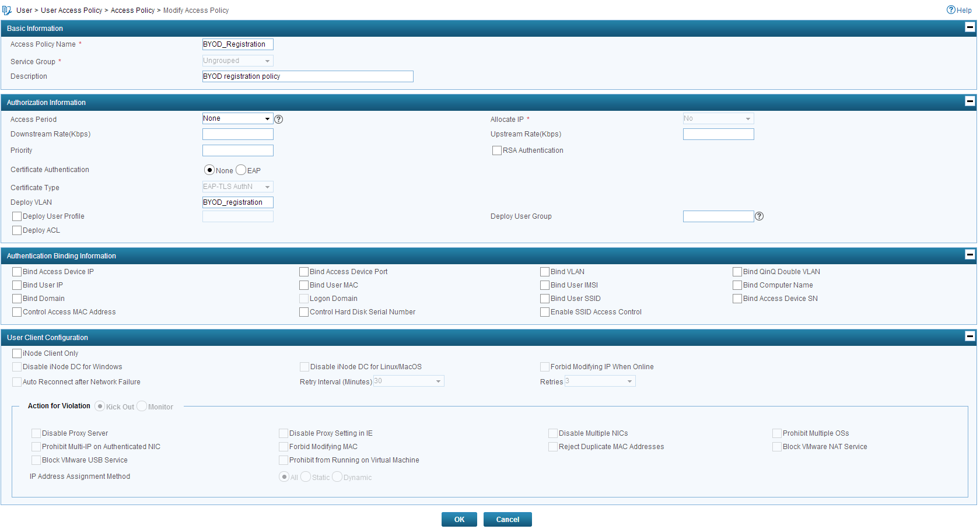Viewport: 980px width, 529px height.
Task: Click the question mark beside Access Period
Action: point(278,119)
